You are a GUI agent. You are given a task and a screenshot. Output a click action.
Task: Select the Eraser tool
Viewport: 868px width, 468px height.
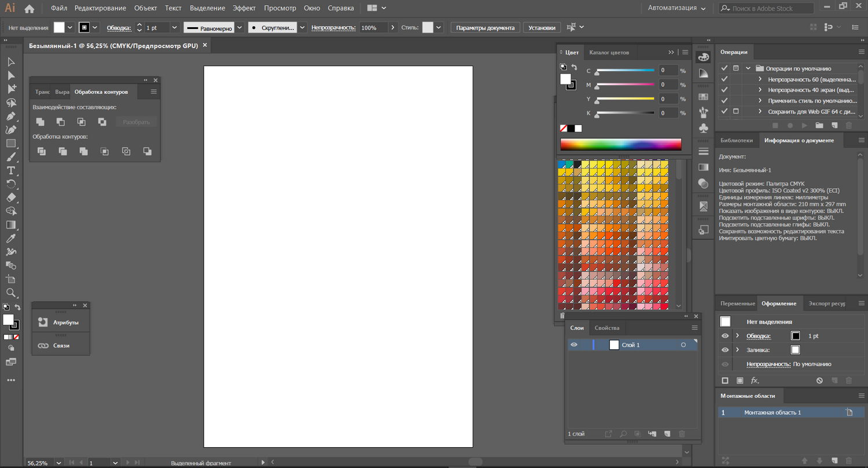[x=11, y=198]
